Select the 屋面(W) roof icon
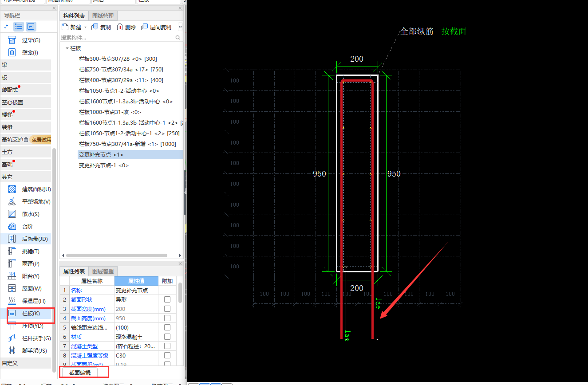The width and height of the screenshot is (588, 385). click(12, 289)
